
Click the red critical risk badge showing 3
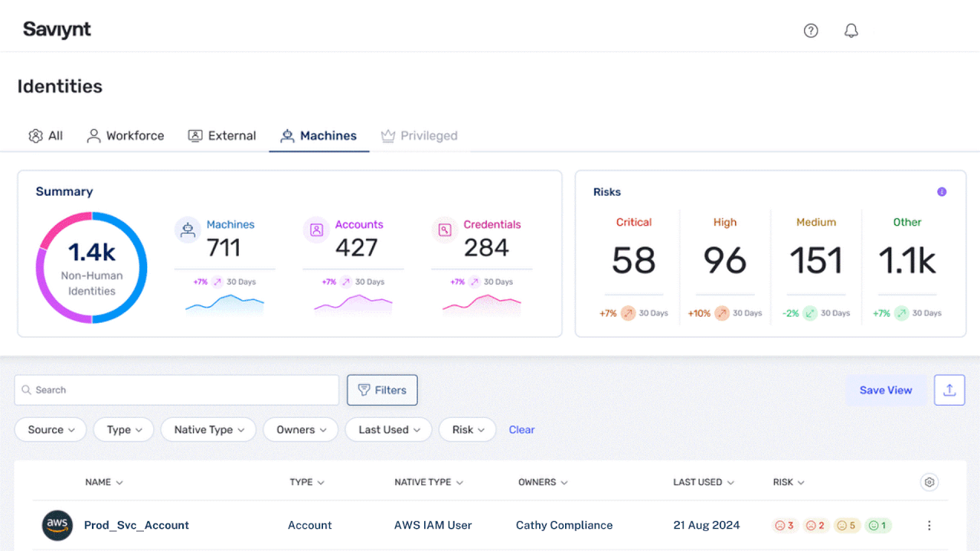point(784,526)
